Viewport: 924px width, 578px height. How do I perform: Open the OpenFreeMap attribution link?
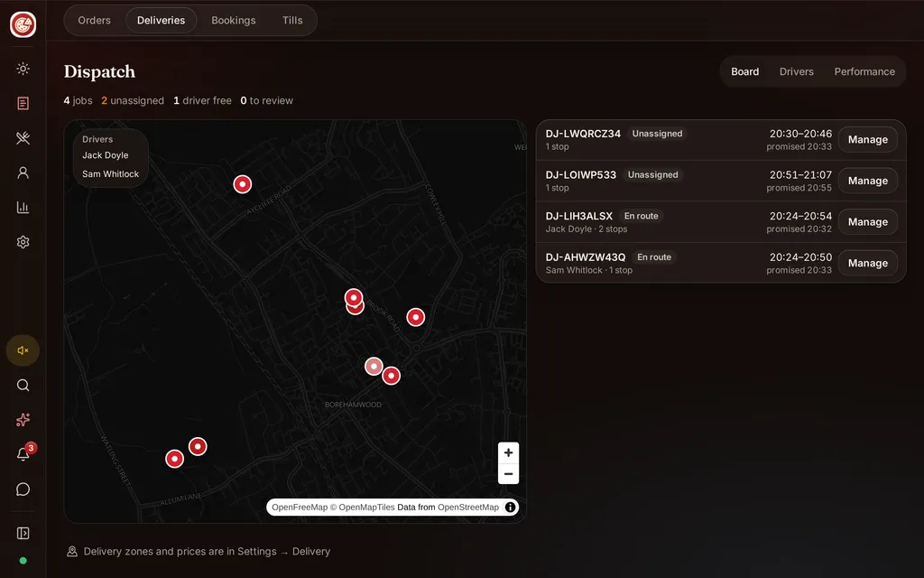(300, 508)
